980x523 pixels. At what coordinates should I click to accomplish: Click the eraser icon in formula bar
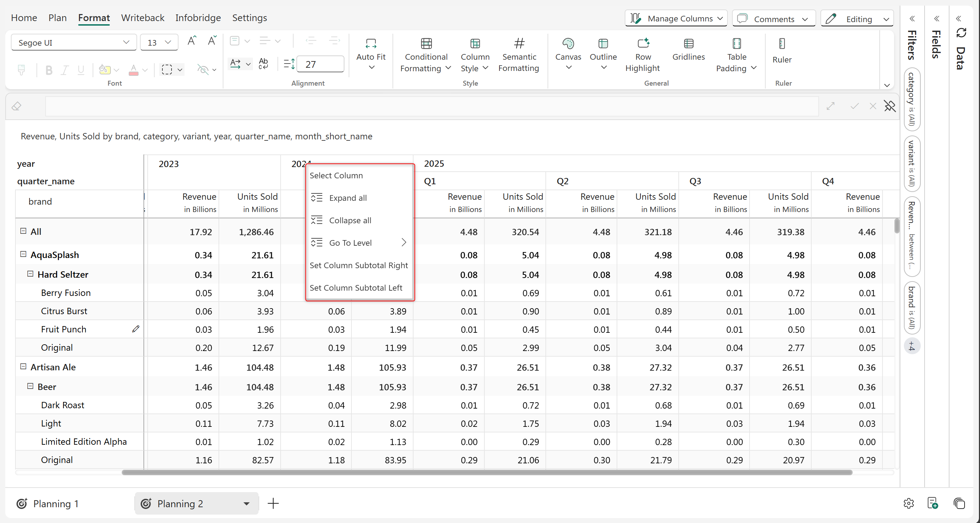(16, 106)
